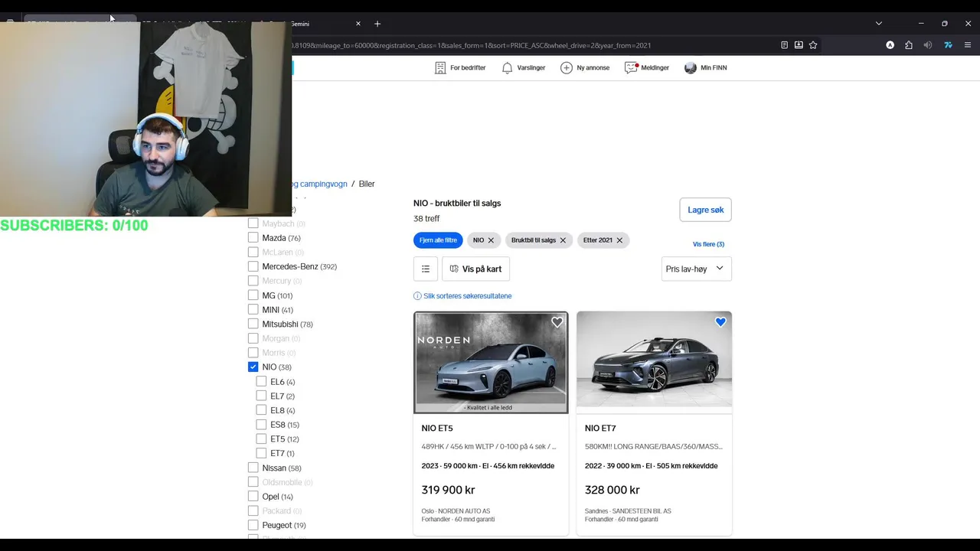Check the EL6 model filter
Screen dimensions: 980x551
(x=261, y=382)
